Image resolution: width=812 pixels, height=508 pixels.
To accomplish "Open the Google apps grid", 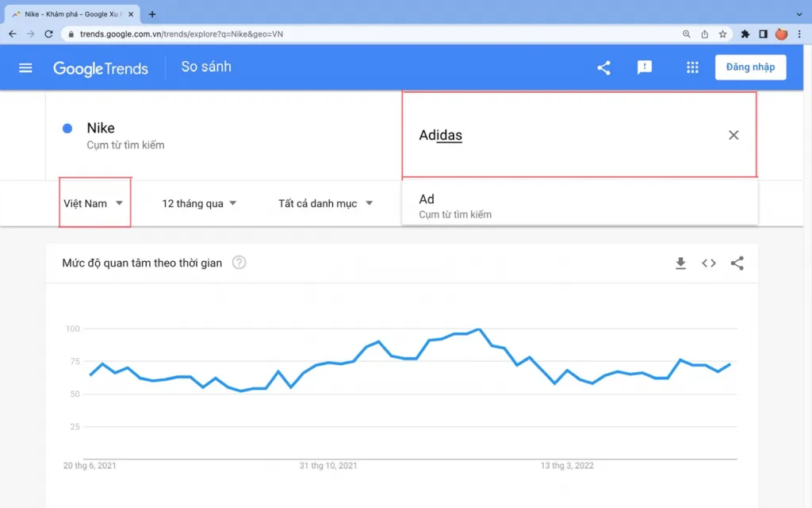I will click(692, 67).
